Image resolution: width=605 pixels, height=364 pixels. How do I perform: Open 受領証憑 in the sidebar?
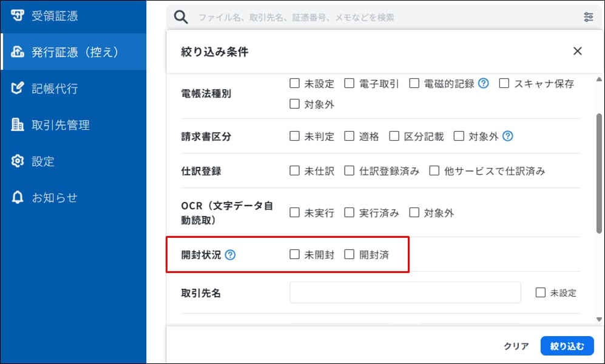(55, 16)
